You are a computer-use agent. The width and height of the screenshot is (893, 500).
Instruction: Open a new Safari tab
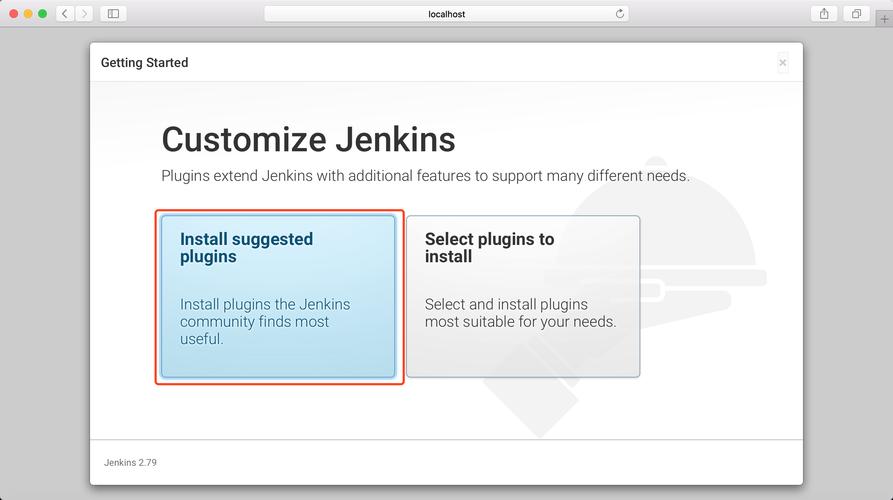pos(884,19)
